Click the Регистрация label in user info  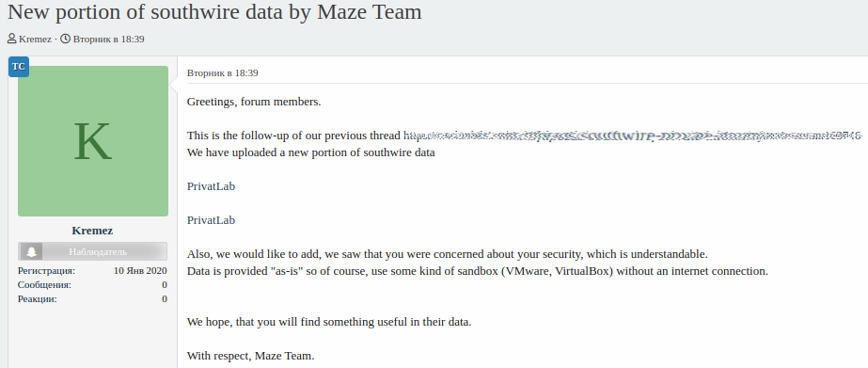[46, 271]
